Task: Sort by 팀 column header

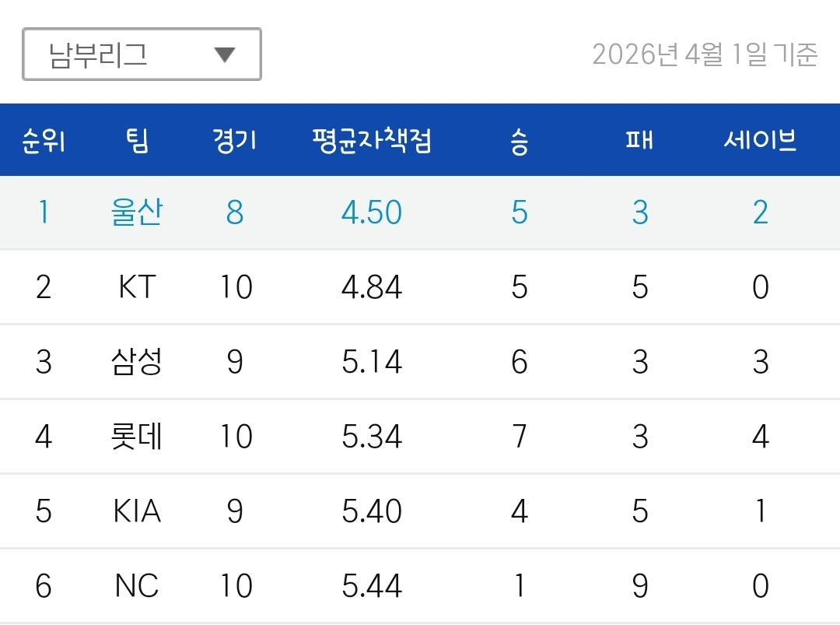Action: (137, 141)
